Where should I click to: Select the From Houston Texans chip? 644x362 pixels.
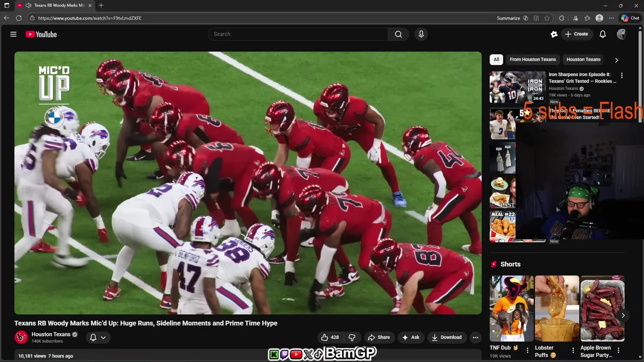533,59
